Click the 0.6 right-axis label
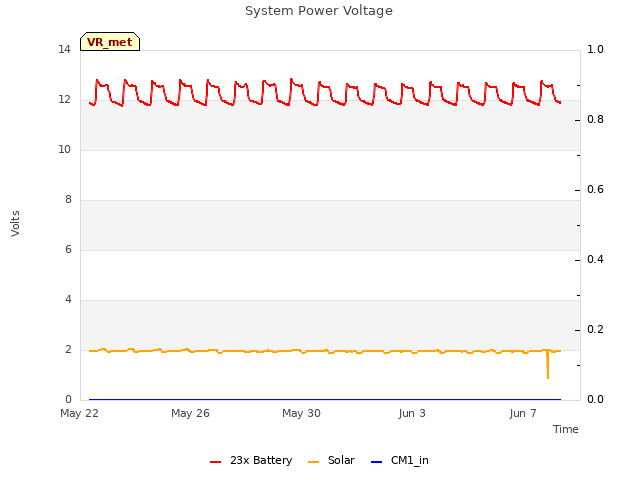The width and height of the screenshot is (640, 480). [x=595, y=189]
